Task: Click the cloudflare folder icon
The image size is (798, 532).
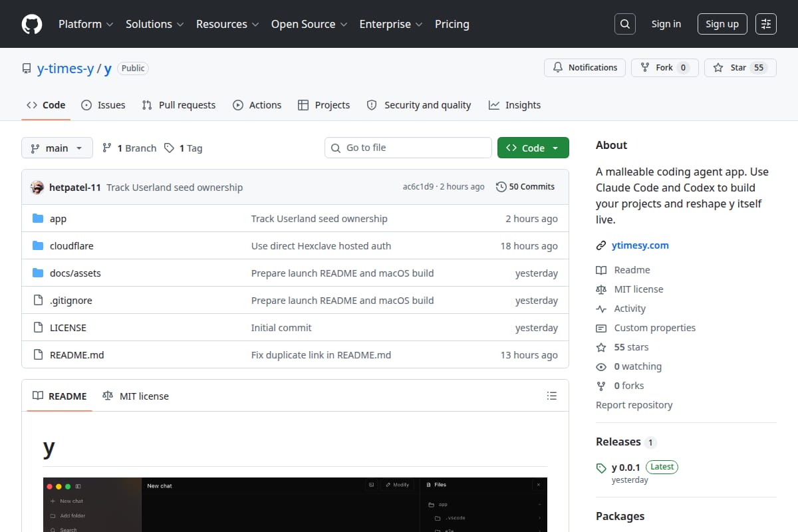Action: click(38, 246)
